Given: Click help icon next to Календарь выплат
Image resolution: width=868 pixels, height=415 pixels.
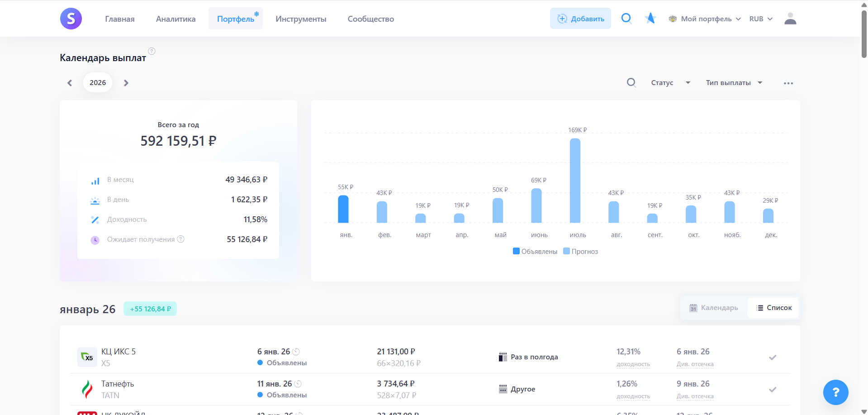Looking at the screenshot, I should [x=152, y=52].
